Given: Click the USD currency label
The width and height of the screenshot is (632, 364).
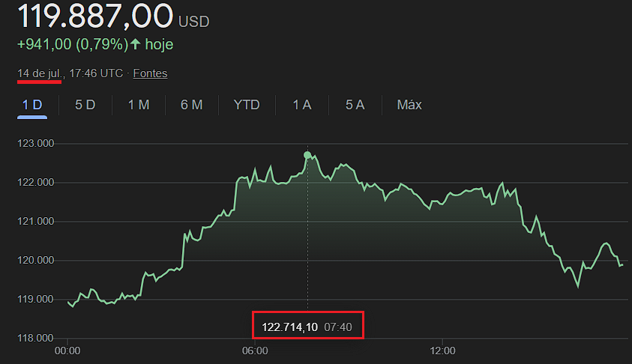Looking at the screenshot, I should coord(193,21).
